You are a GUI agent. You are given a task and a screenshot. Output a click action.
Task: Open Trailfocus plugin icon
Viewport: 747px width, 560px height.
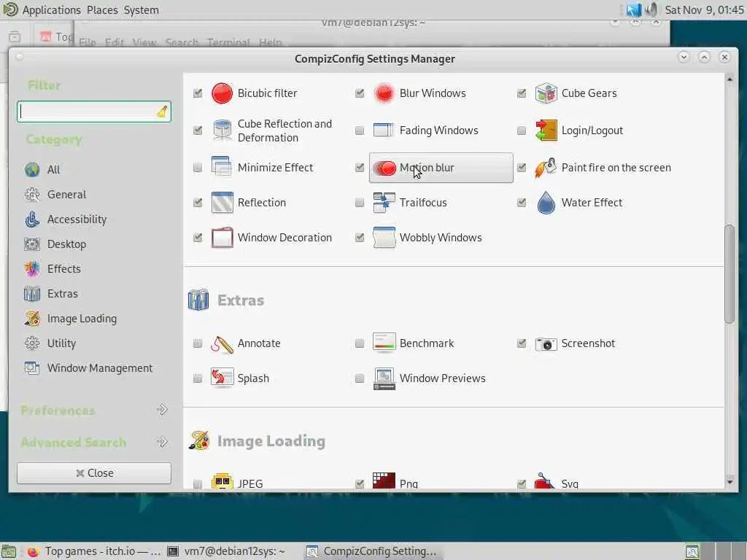pos(384,203)
